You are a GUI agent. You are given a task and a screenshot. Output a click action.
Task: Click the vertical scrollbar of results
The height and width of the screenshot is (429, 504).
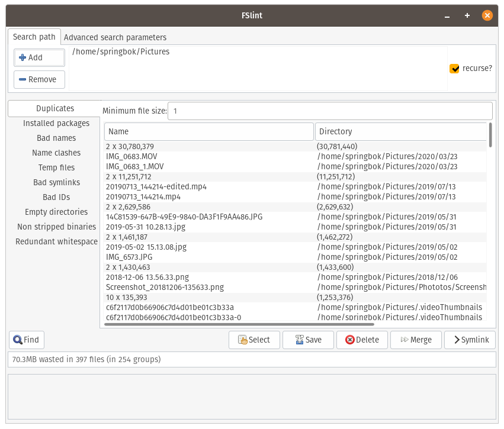[x=490, y=135]
